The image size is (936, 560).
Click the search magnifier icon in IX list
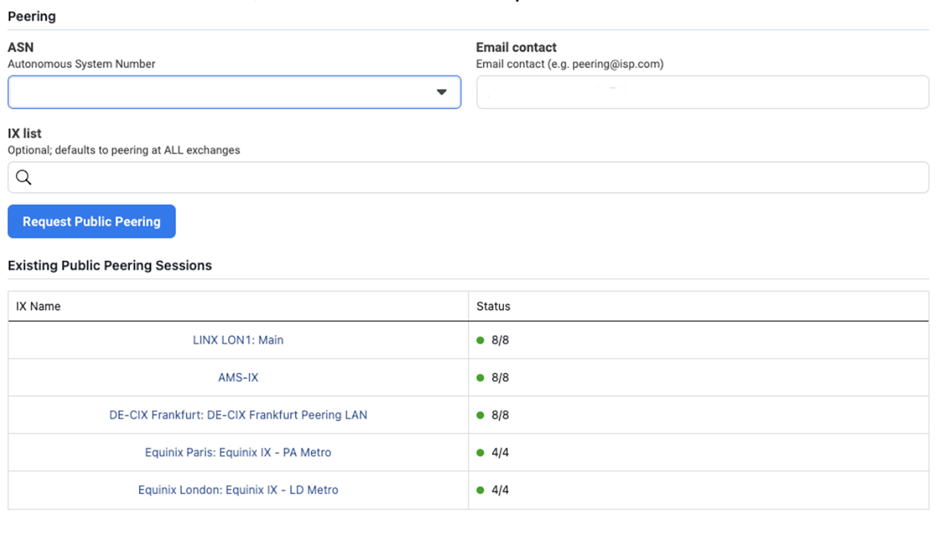22,177
